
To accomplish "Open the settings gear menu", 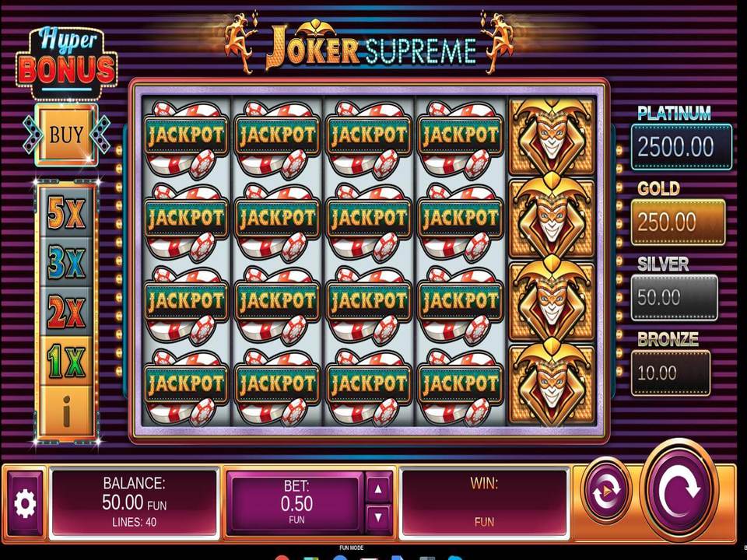I will click(x=25, y=503).
